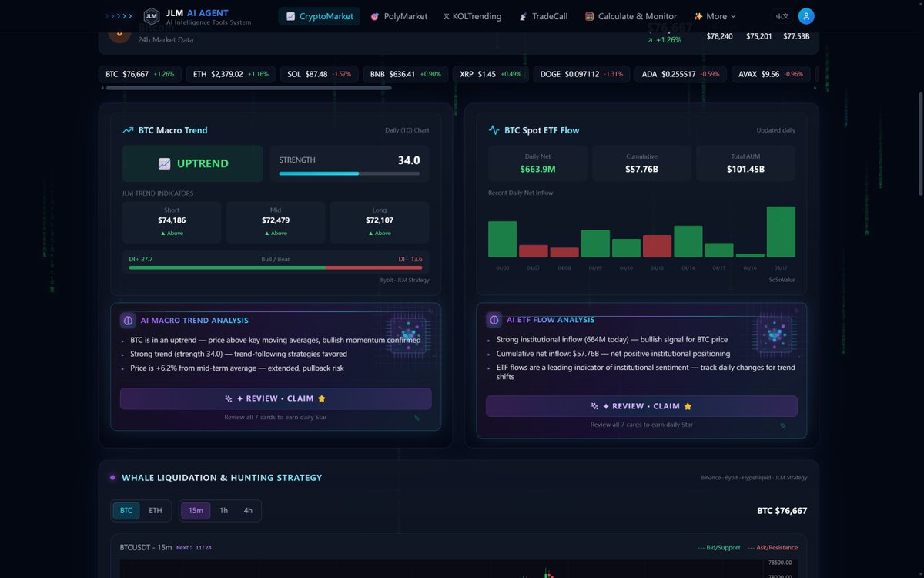Click the 04/13 outflow red bar
The width and height of the screenshot is (924, 578).
pos(657,246)
